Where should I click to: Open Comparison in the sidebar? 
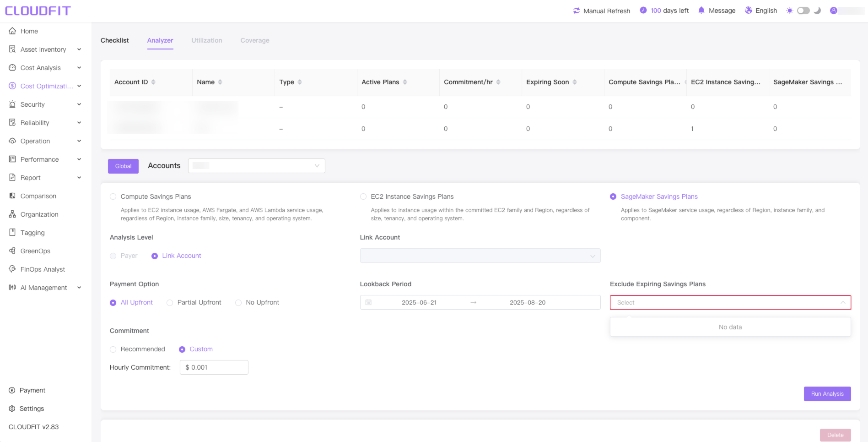click(x=38, y=196)
